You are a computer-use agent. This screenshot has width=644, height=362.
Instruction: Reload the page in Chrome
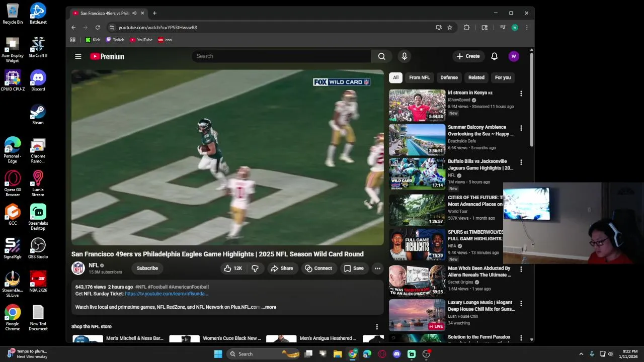(x=98, y=28)
